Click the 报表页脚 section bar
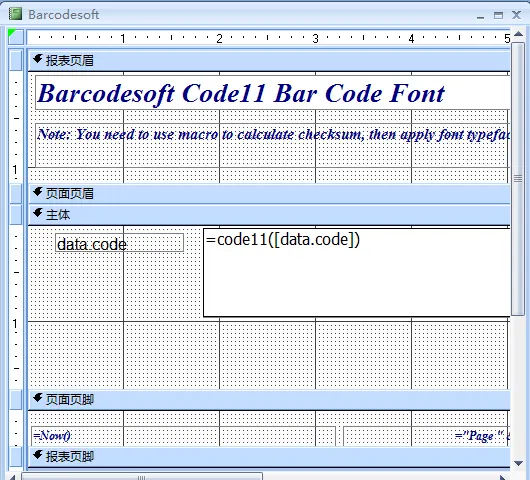 point(269,457)
